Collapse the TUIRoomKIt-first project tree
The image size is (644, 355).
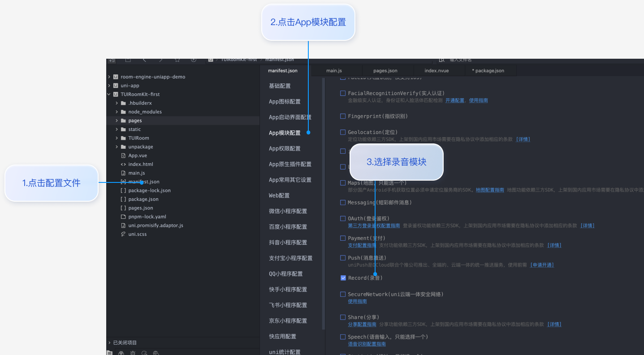tap(109, 94)
